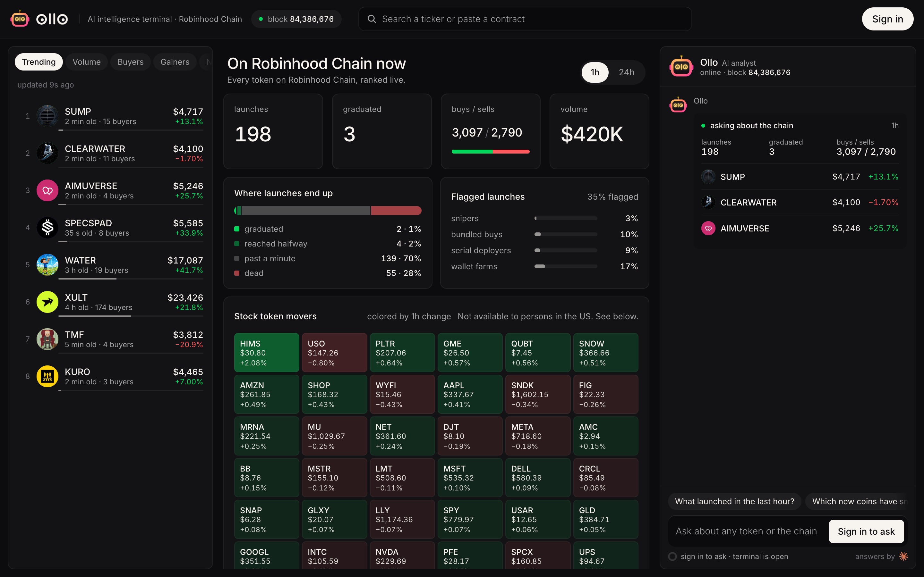
Task: Click the yellow KURO token icon
Action: pos(47,376)
